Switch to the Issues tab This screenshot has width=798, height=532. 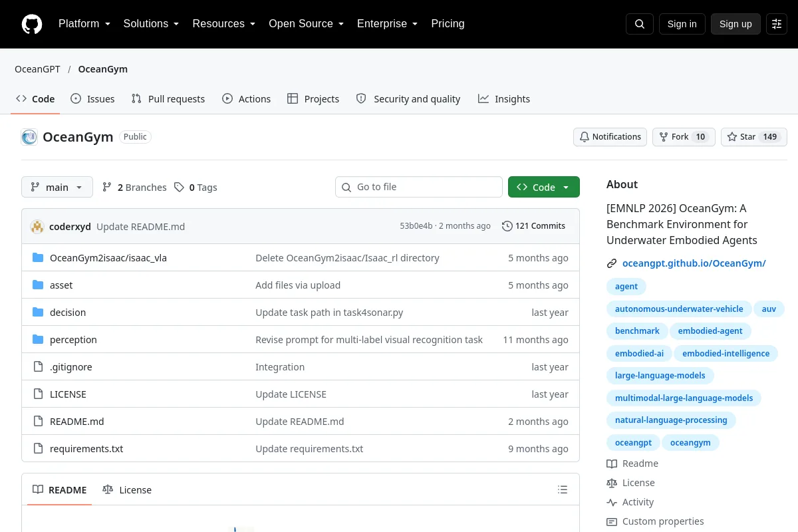pos(92,99)
